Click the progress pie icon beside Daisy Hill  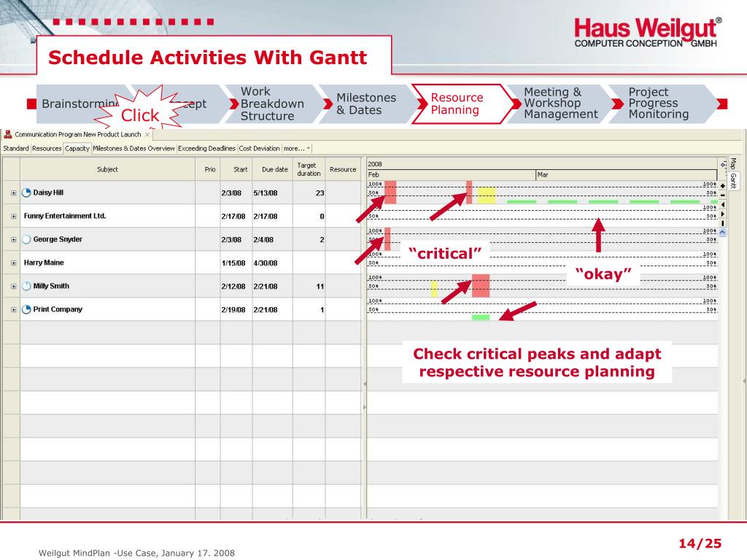tap(26, 192)
